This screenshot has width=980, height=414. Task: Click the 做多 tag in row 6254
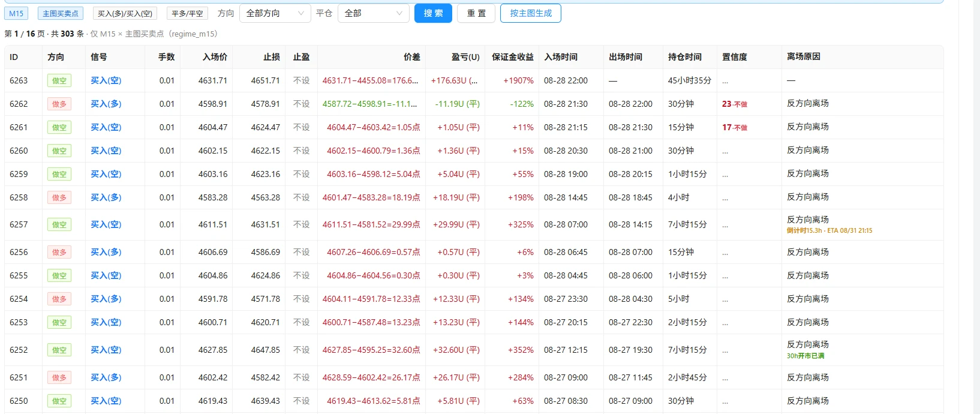point(59,299)
